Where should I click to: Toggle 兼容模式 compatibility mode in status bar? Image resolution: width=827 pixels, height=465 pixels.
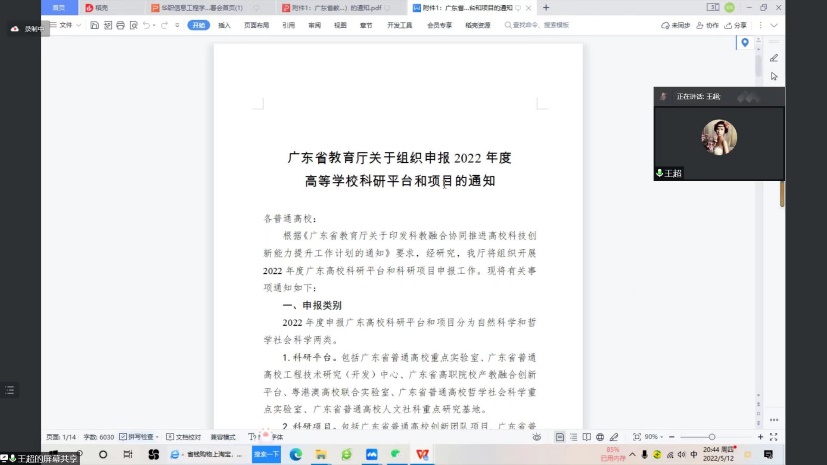point(223,437)
